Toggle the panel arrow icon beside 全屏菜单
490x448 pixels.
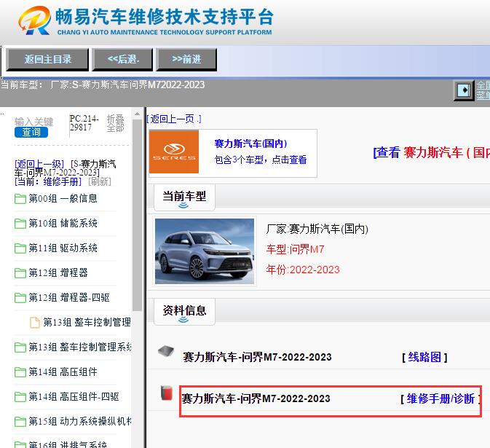point(464,90)
